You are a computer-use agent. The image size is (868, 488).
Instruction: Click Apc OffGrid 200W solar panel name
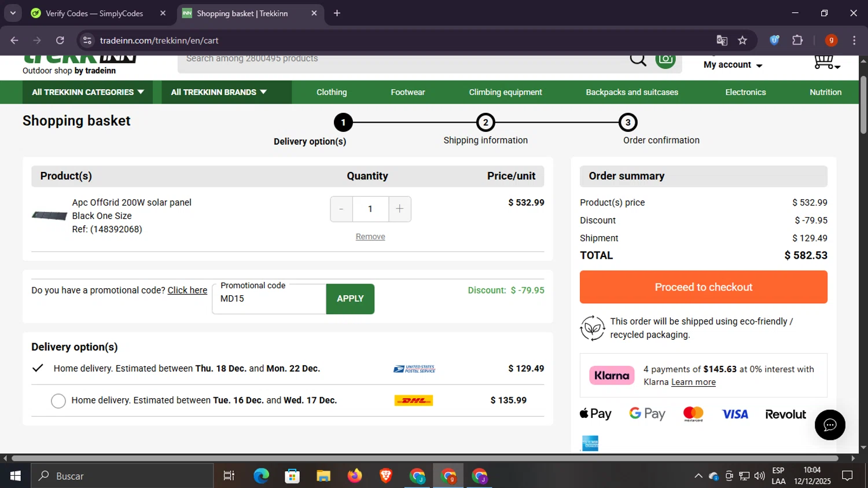click(132, 203)
